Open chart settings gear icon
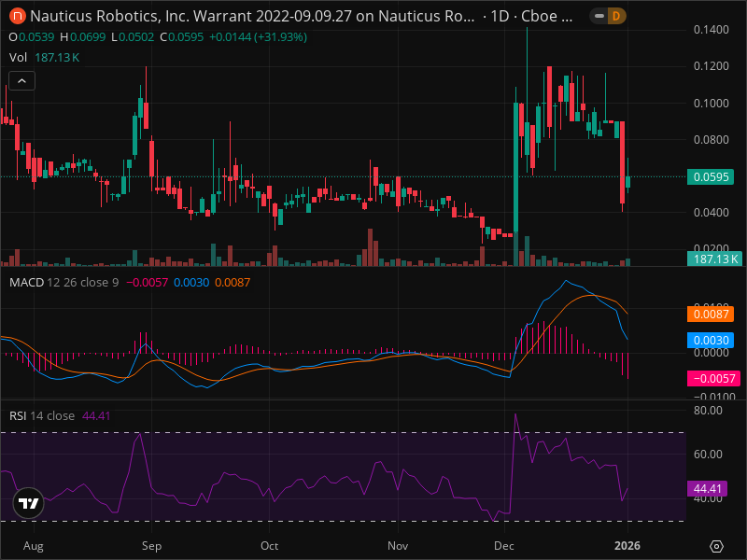This screenshot has width=747, height=560. click(716, 546)
